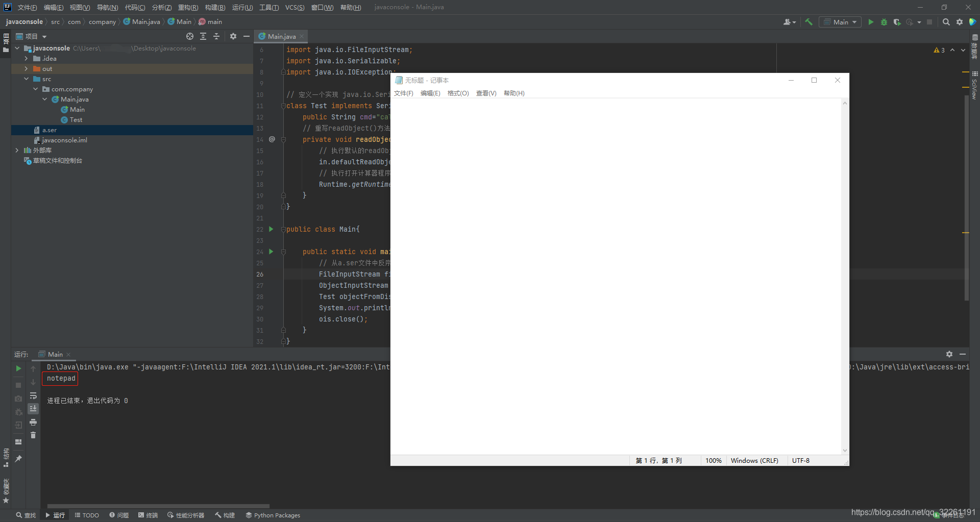Click the print icon in the Run console
The height and width of the screenshot is (522, 980).
pyautogui.click(x=33, y=422)
